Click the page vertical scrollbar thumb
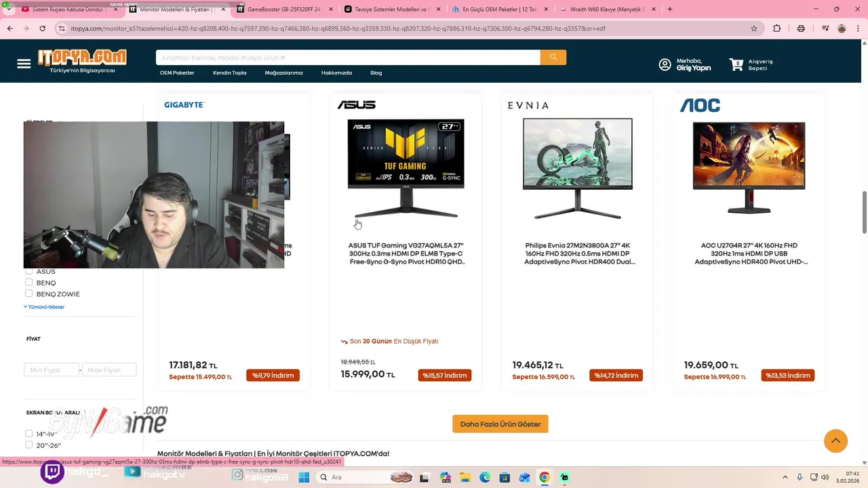The height and width of the screenshot is (488, 868). (864, 211)
